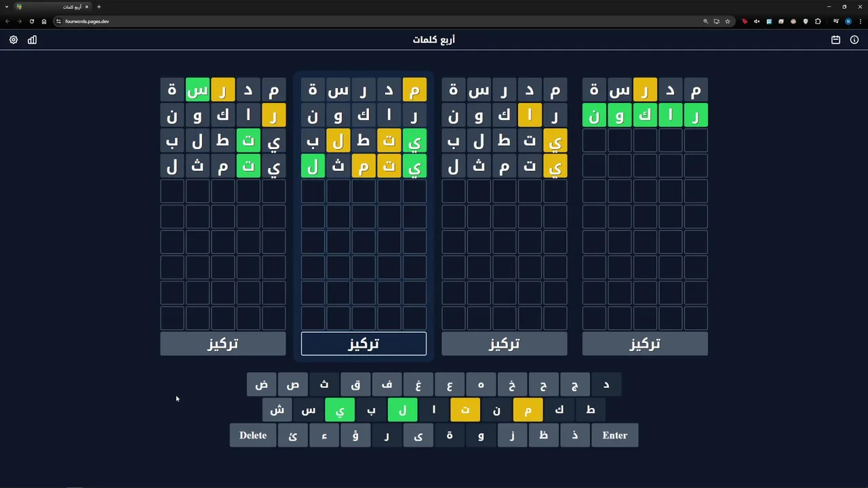Tap the غ key
The image size is (868, 488).
[418, 384]
